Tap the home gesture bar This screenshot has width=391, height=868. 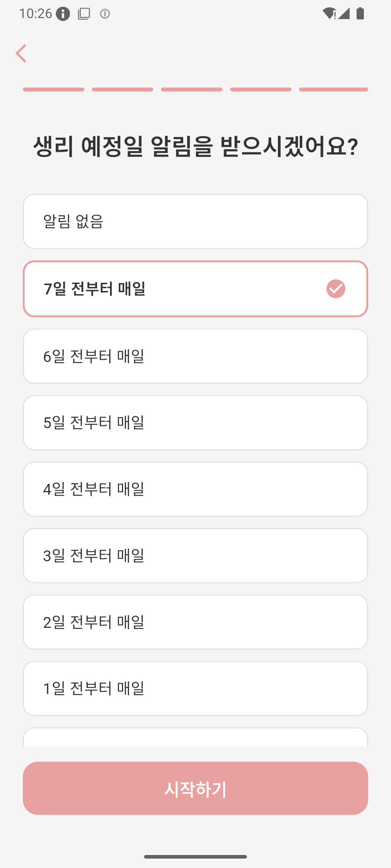pyautogui.click(x=195, y=857)
